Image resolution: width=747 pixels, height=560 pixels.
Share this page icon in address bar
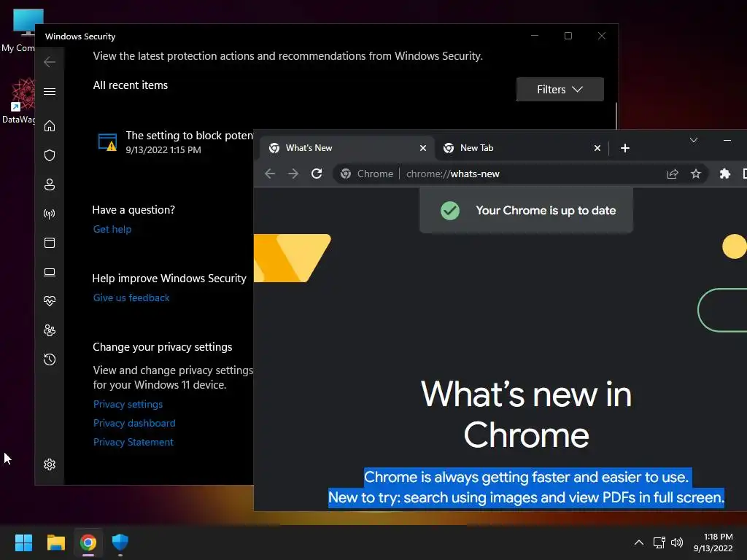point(672,174)
